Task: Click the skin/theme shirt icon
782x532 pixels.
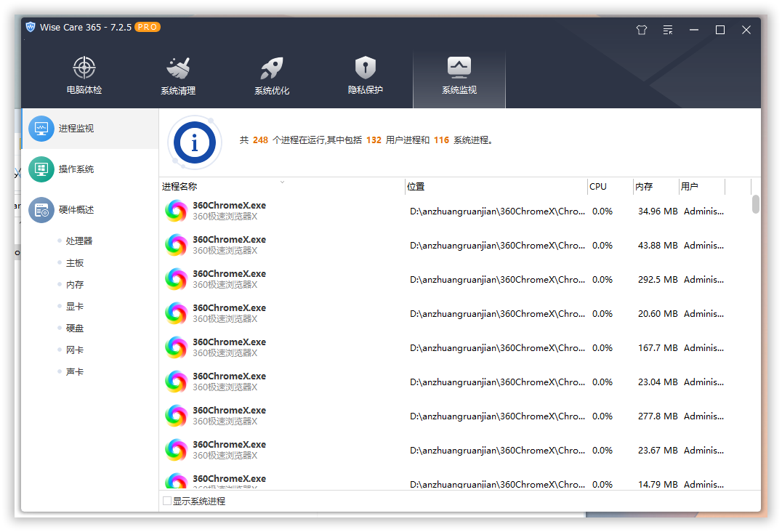Action: [641, 30]
